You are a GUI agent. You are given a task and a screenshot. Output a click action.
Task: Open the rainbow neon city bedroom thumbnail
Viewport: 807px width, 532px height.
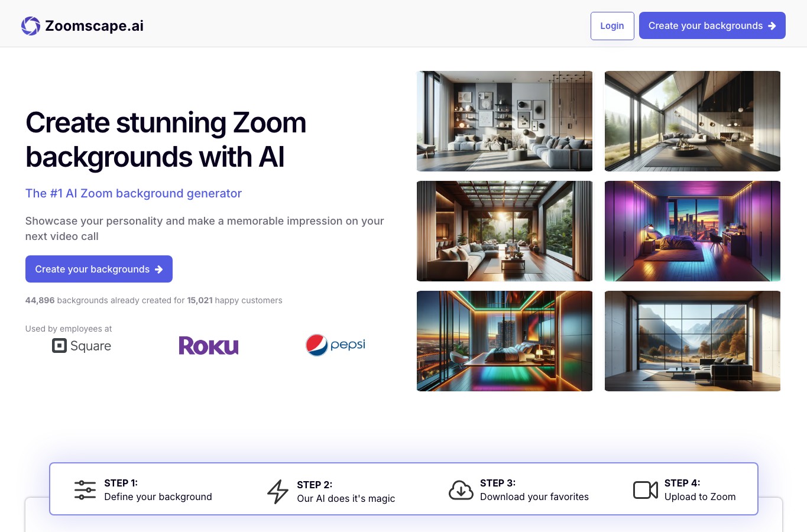pyautogui.click(x=504, y=341)
